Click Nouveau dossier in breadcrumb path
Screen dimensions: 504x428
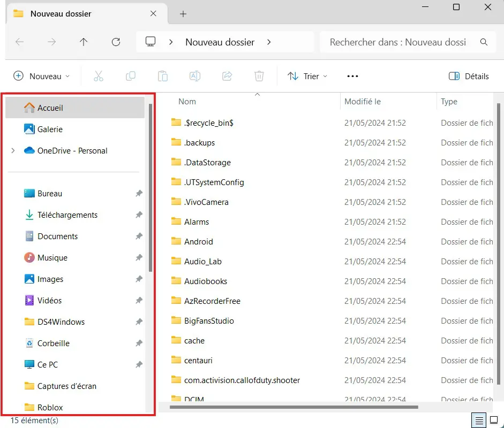[x=220, y=42]
